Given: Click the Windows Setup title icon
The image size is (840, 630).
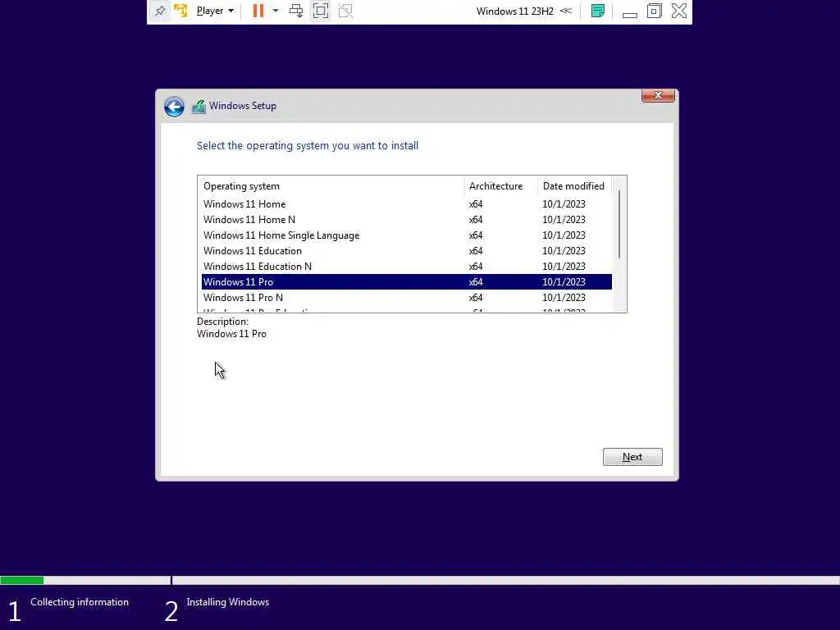Looking at the screenshot, I should [x=199, y=106].
